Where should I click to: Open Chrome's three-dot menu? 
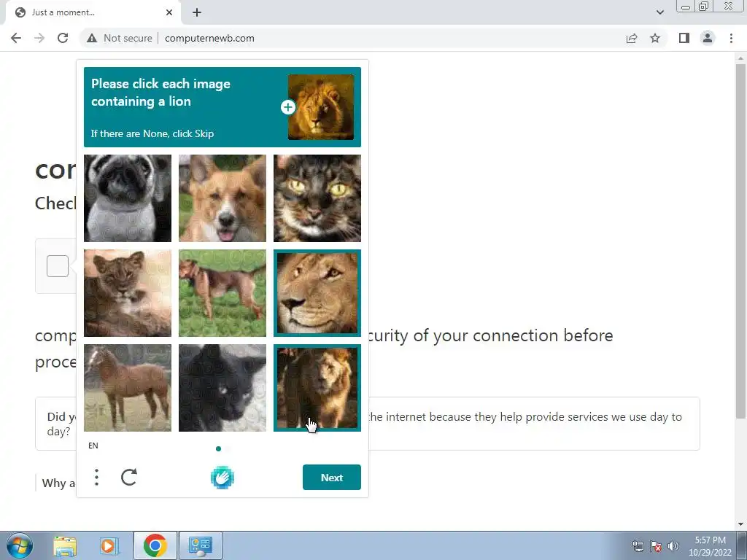[x=731, y=38]
